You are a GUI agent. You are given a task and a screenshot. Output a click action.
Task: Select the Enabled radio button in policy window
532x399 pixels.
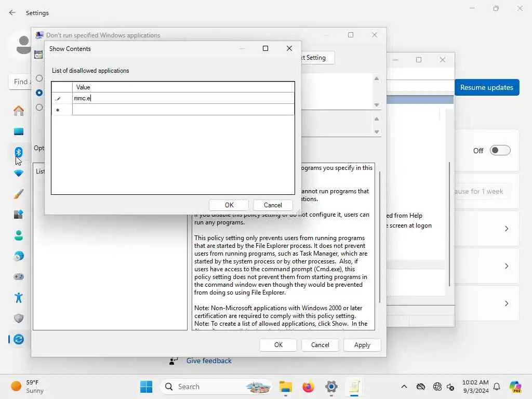39,92
